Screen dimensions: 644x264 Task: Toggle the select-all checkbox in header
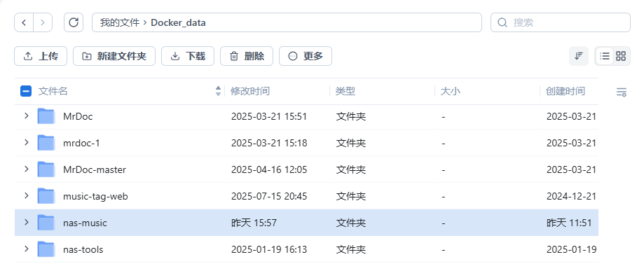coord(26,91)
